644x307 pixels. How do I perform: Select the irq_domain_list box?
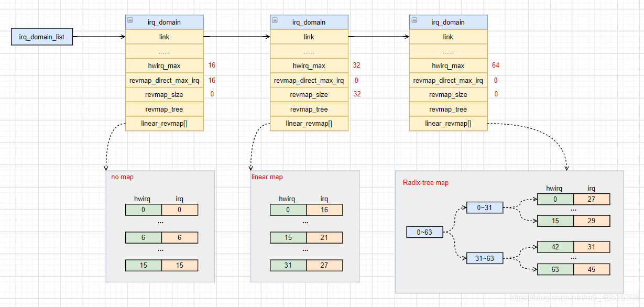point(42,37)
